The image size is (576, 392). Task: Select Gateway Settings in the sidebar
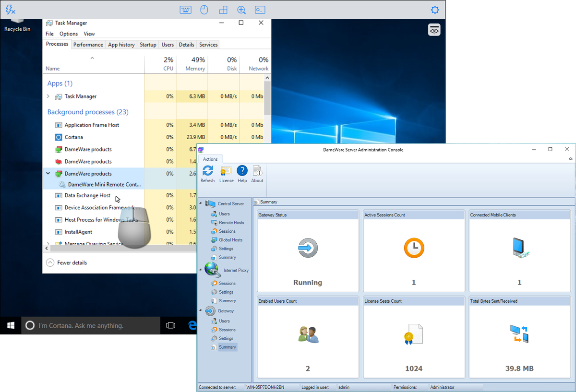click(226, 338)
